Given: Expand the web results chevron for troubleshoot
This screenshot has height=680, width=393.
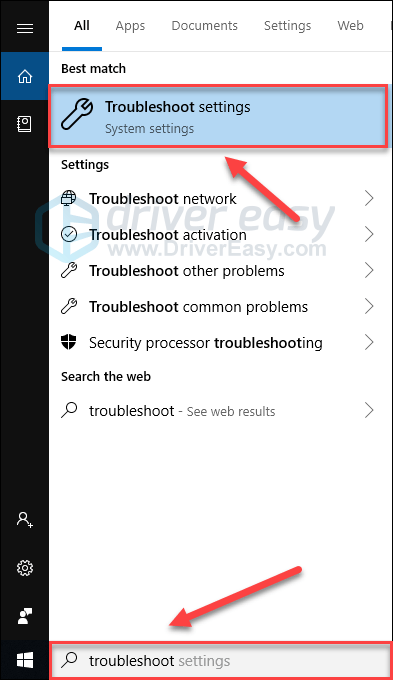Looking at the screenshot, I should [369, 410].
